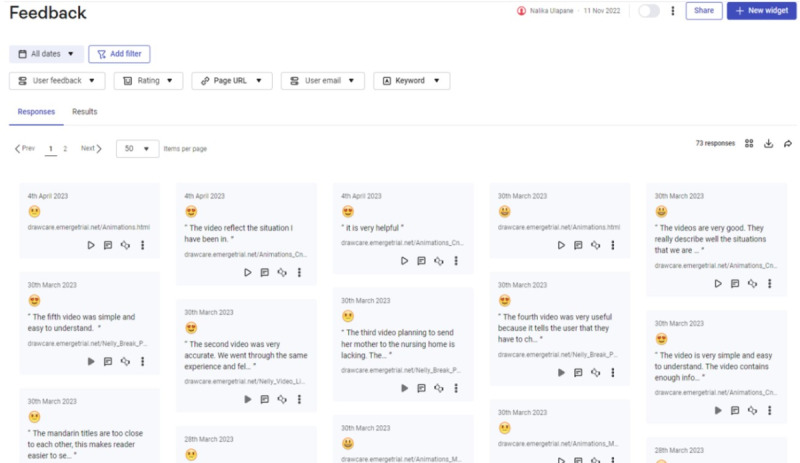Click the Add filter button
800x463 pixels.
pos(119,54)
